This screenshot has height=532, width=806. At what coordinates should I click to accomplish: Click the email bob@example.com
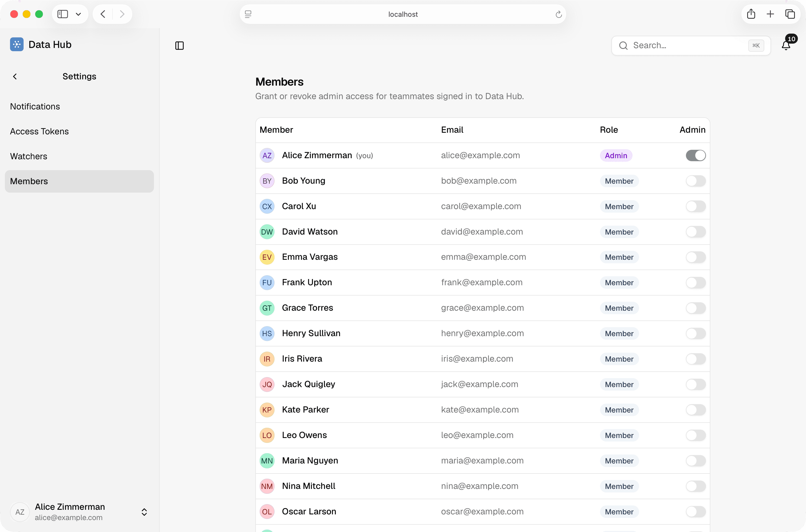tap(479, 181)
